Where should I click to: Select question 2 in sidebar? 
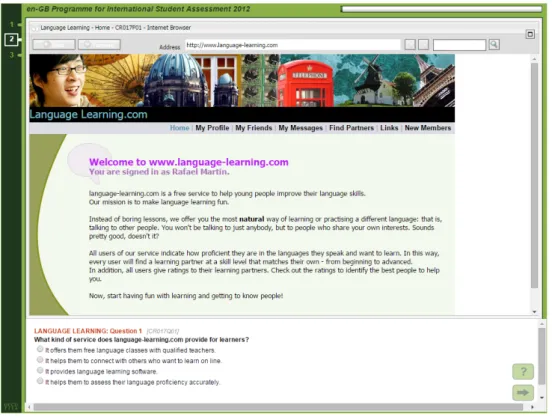[11, 39]
